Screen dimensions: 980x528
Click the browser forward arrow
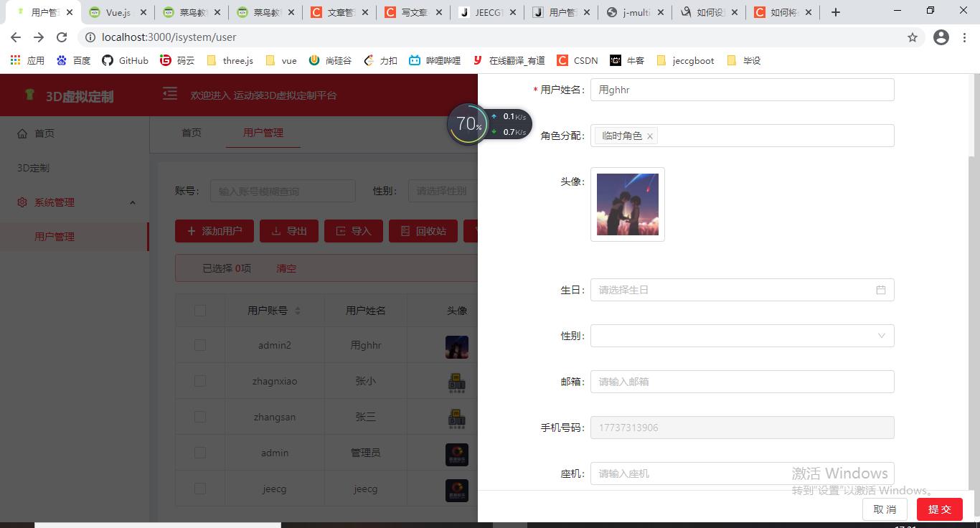(x=39, y=37)
